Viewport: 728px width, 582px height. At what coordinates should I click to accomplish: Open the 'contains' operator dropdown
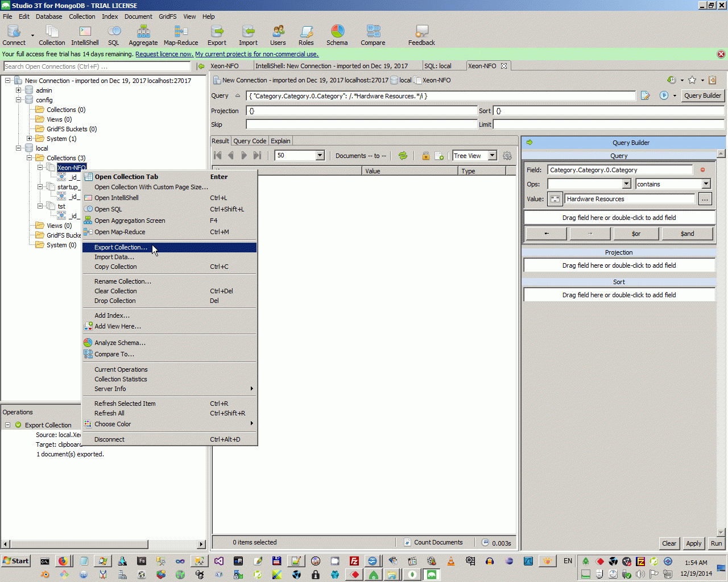pyautogui.click(x=706, y=184)
